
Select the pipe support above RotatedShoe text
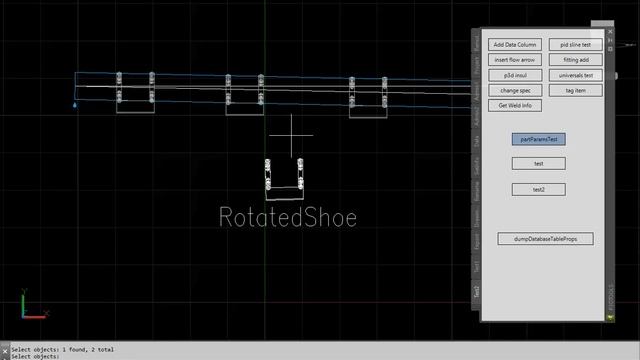tap(284, 179)
